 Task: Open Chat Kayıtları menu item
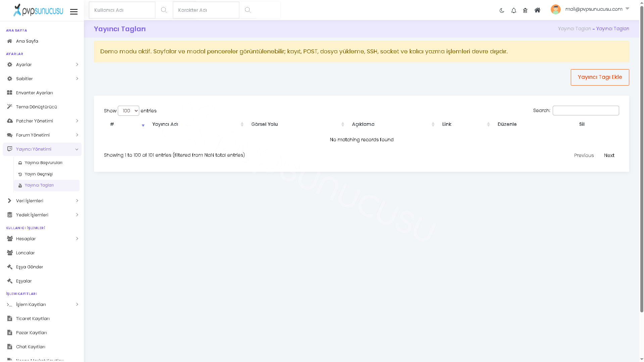click(x=42, y=347)
